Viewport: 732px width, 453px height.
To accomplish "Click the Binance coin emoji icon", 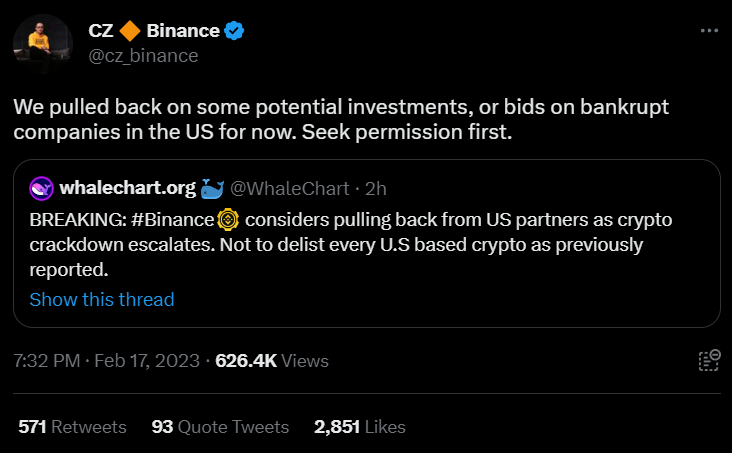I will tap(227, 219).
